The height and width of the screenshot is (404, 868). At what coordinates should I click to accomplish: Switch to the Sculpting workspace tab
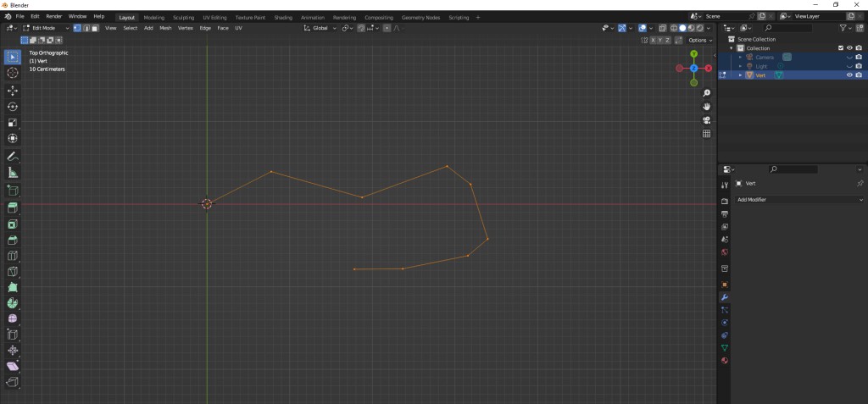(x=183, y=17)
